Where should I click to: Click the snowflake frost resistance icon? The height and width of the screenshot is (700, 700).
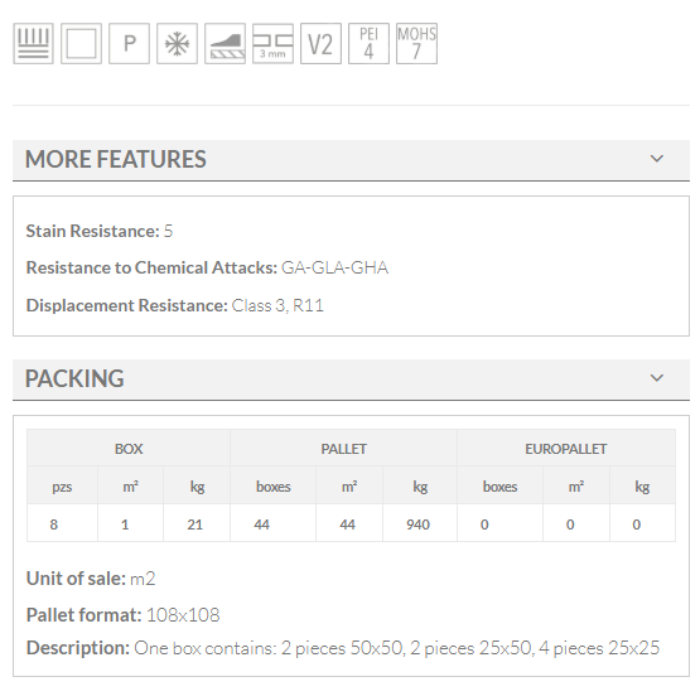tap(177, 44)
